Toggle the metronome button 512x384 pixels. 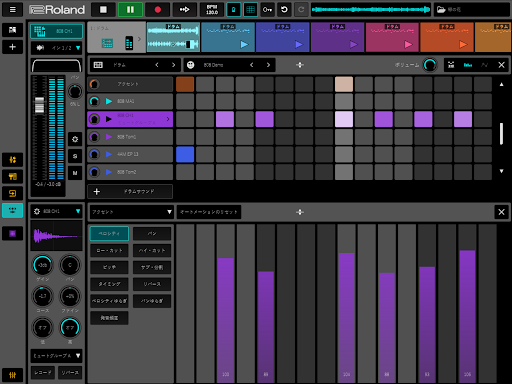click(x=234, y=10)
